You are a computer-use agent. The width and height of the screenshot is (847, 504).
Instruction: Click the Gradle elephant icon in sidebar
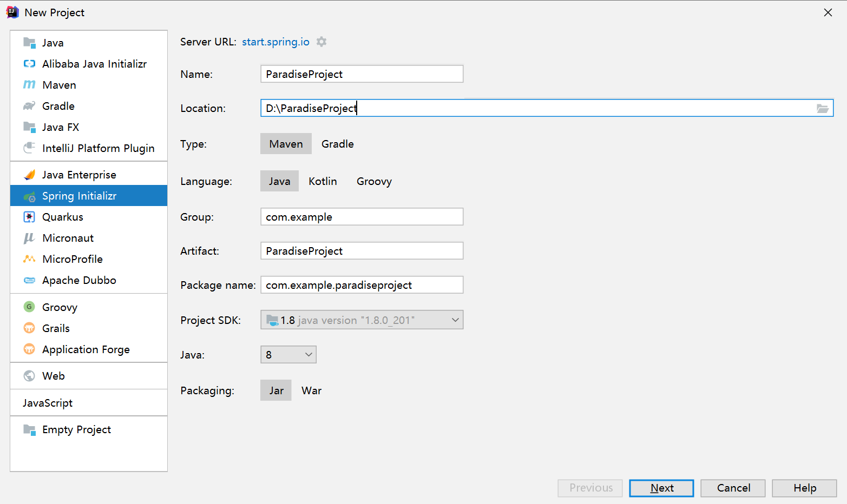29,106
